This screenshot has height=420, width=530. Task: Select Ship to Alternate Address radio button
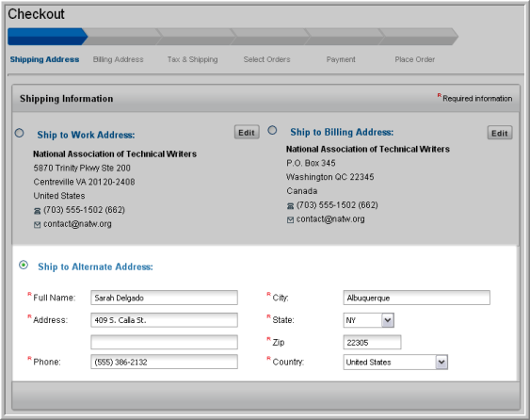click(24, 265)
